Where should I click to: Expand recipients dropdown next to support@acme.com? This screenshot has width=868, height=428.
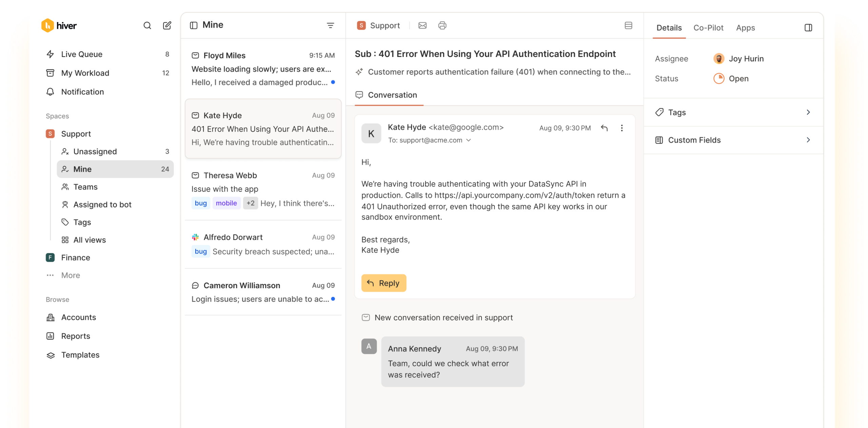469,140
